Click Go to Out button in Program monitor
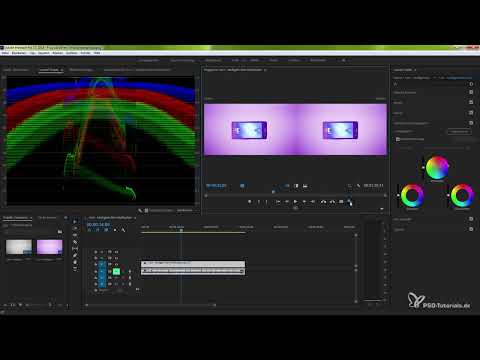Viewport: 480px width, 360px height. tap(313, 202)
